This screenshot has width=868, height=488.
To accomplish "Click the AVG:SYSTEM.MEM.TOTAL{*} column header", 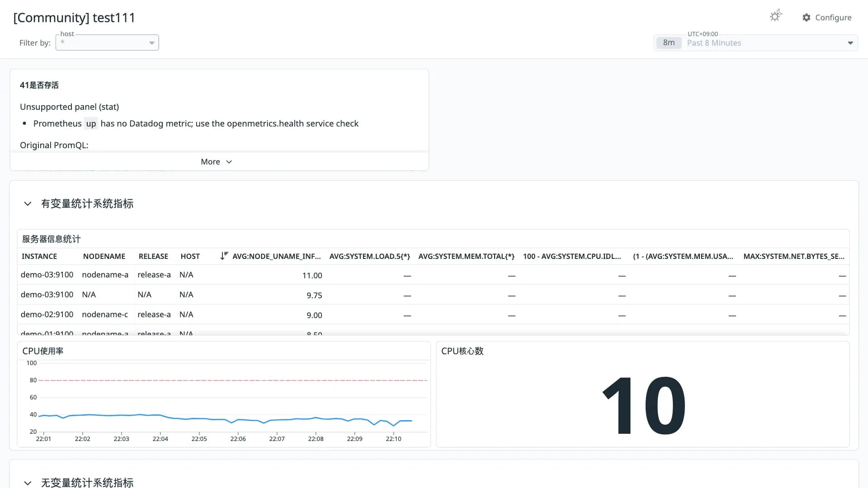I will 466,256.
